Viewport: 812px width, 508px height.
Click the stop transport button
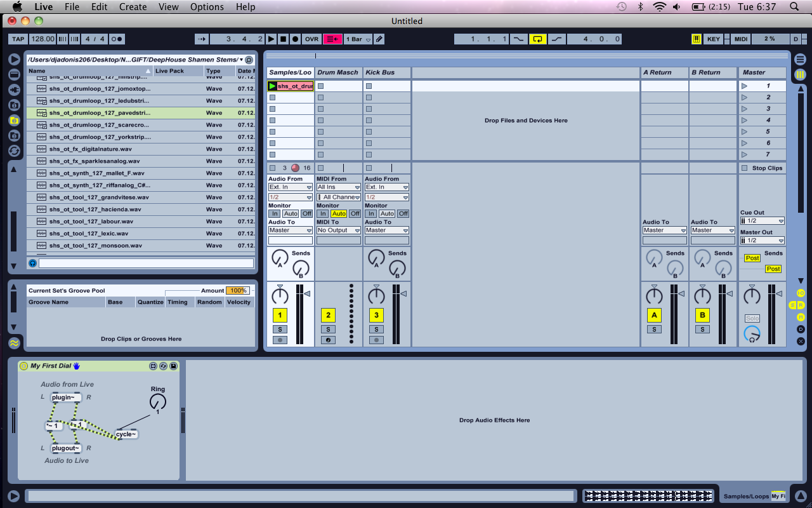pos(284,39)
